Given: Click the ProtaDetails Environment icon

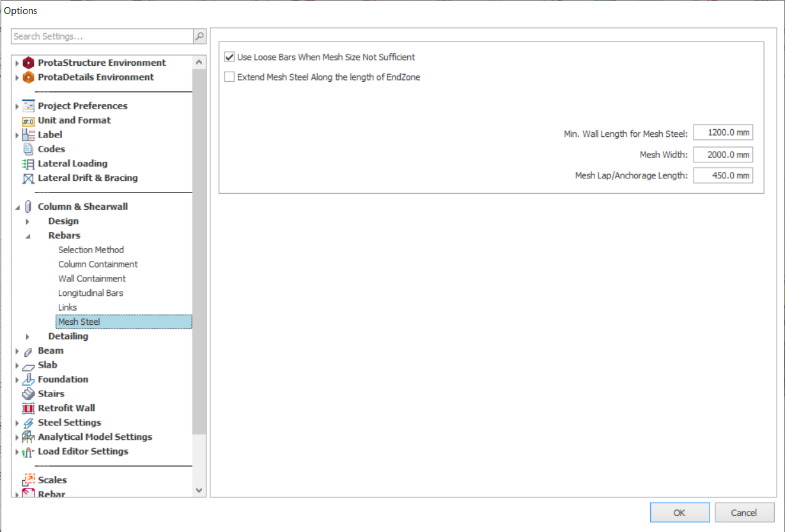Looking at the screenshot, I should [28, 77].
